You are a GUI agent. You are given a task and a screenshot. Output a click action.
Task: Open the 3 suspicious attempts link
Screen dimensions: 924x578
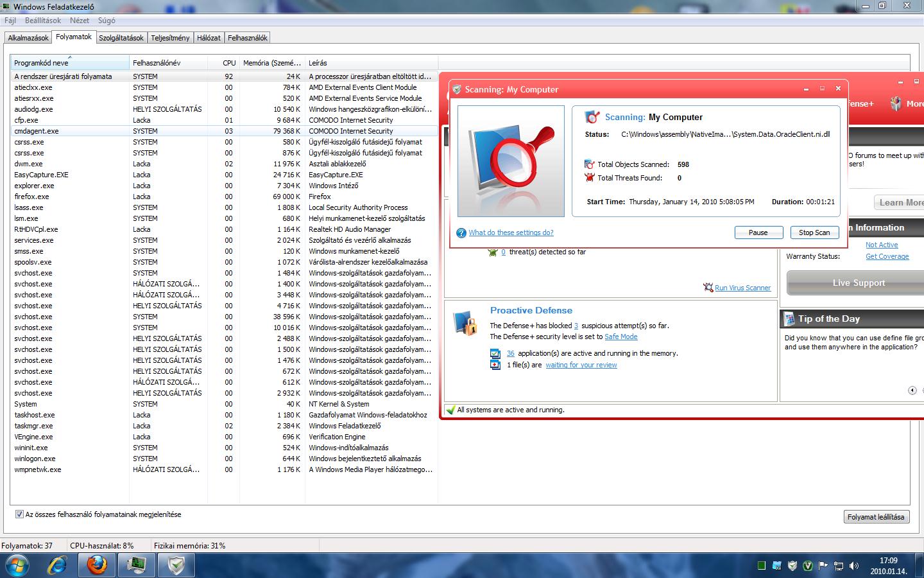pyautogui.click(x=576, y=326)
